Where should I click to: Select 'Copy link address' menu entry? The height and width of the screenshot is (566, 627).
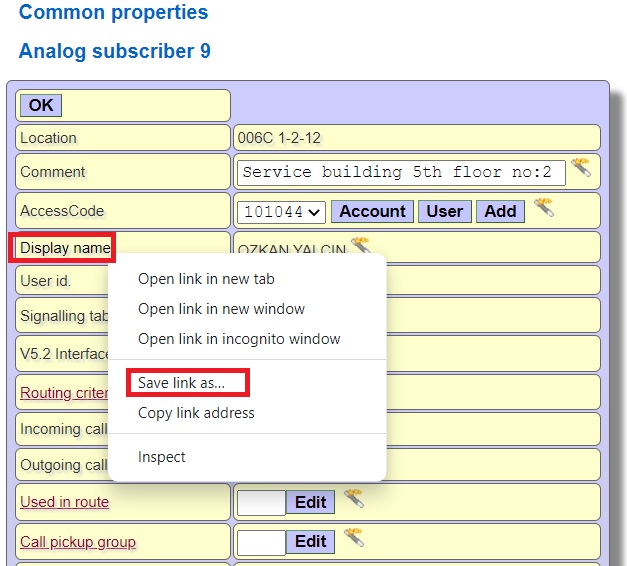(x=196, y=413)
